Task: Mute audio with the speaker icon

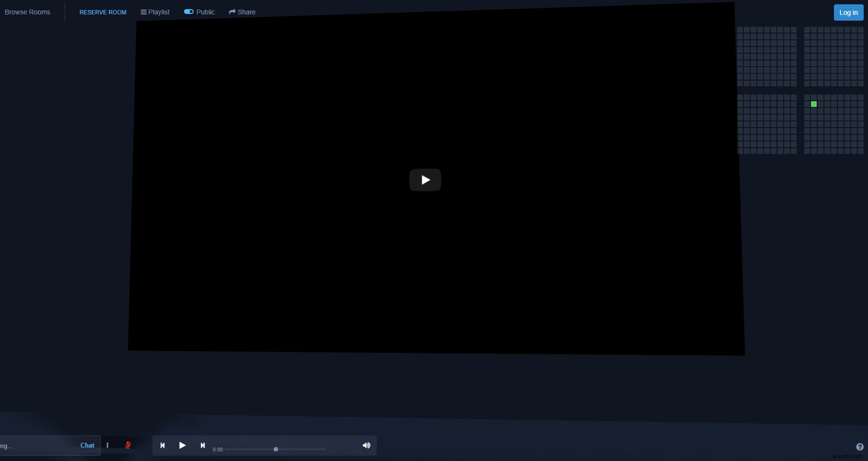Action: click(366, 446)
